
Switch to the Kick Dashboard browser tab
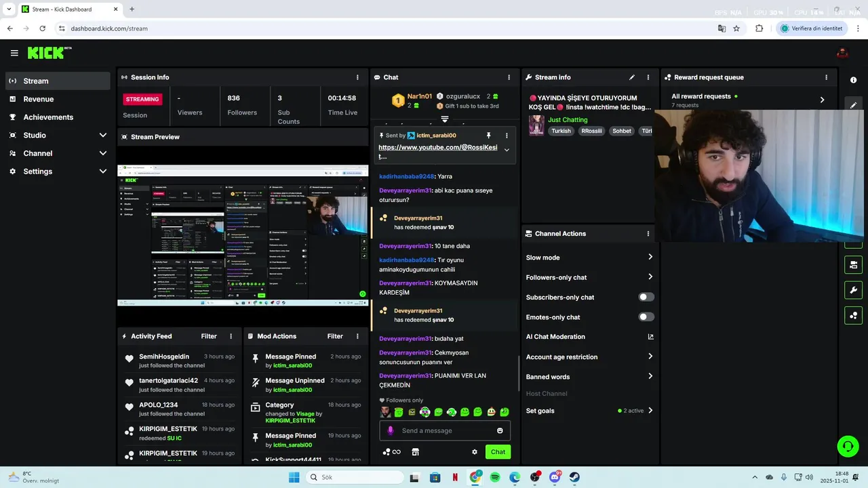coord(70,9)
